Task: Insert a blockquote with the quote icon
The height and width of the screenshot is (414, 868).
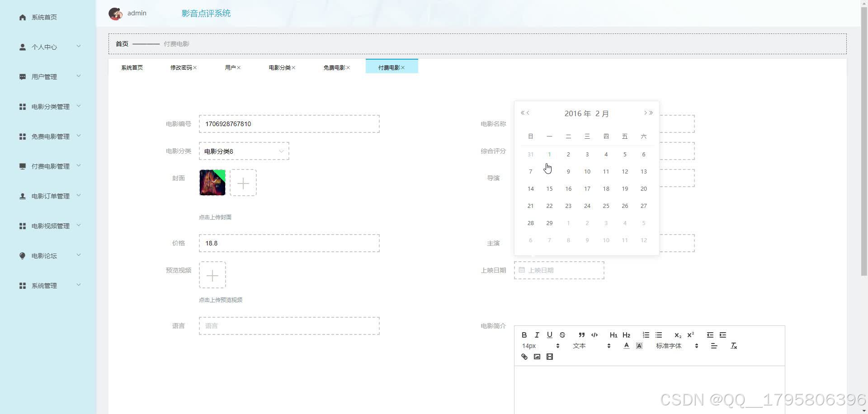Action: click(x=581, y=335)
